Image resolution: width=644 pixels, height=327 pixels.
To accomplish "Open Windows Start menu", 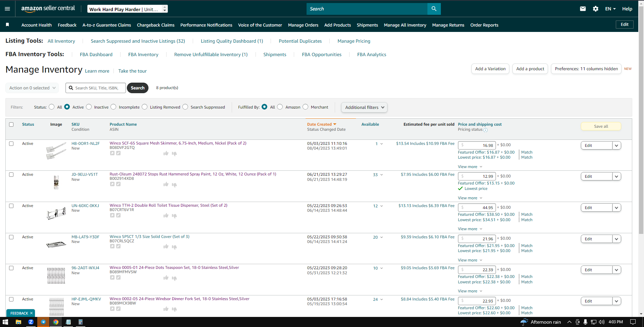I will click(5, 322).
